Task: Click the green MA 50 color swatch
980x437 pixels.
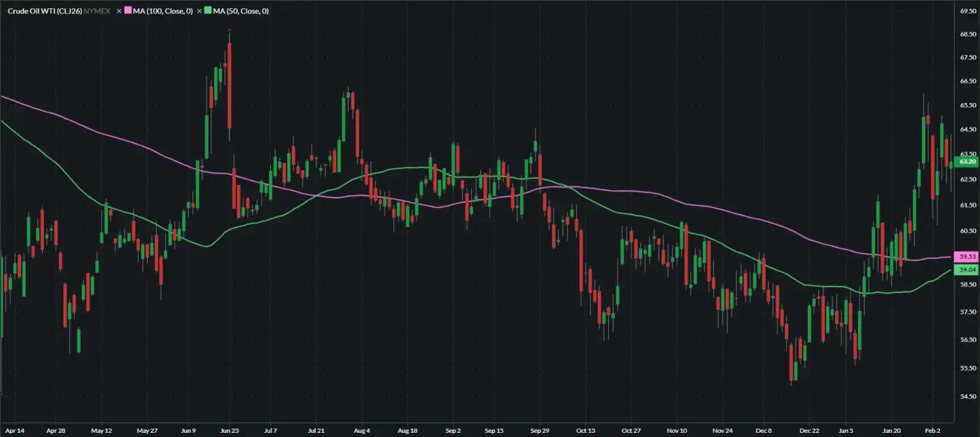Action: 209,11
